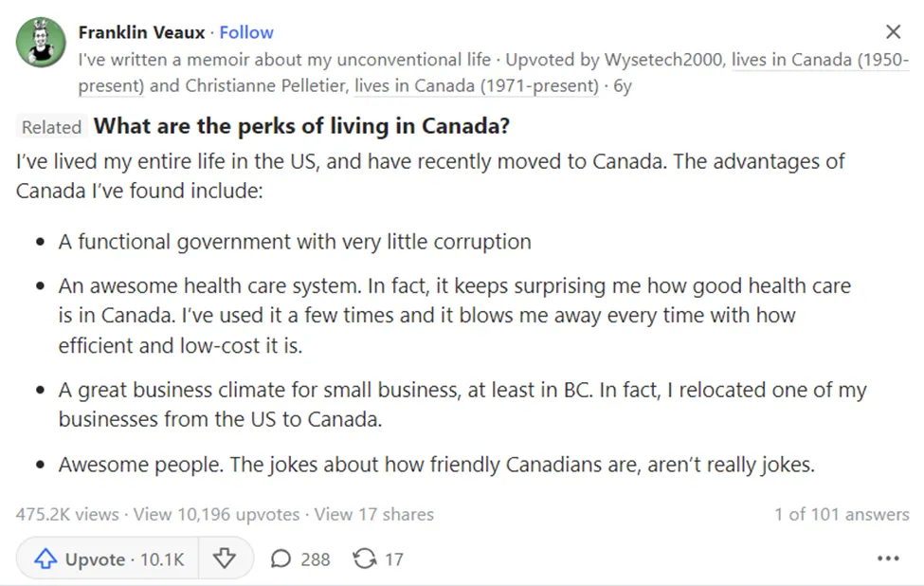Open the three-dot more options menu
This screenshot has width=924, height=586.
tap(888, 559)
